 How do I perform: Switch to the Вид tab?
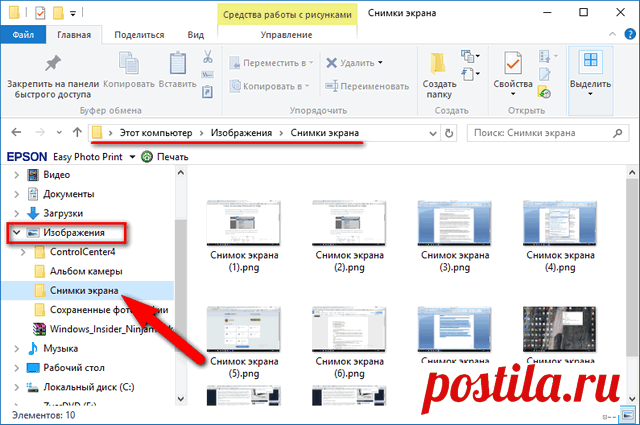tap(196, 35)
